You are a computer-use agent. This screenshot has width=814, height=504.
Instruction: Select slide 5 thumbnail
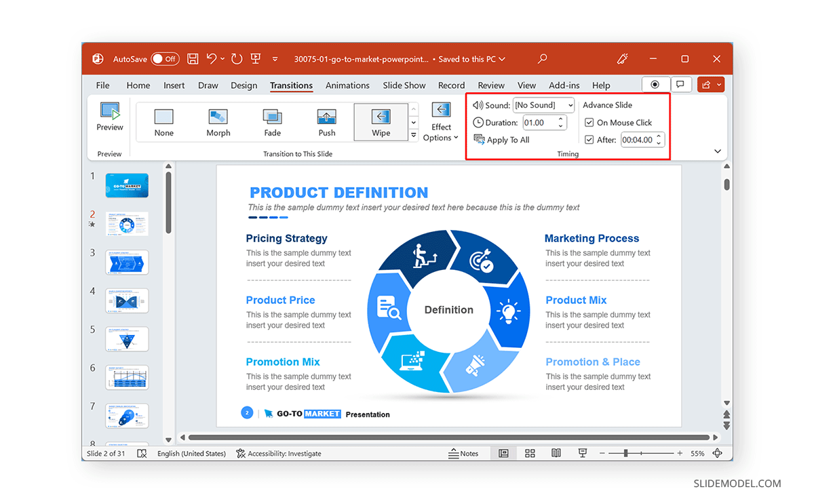pos(127,338)
